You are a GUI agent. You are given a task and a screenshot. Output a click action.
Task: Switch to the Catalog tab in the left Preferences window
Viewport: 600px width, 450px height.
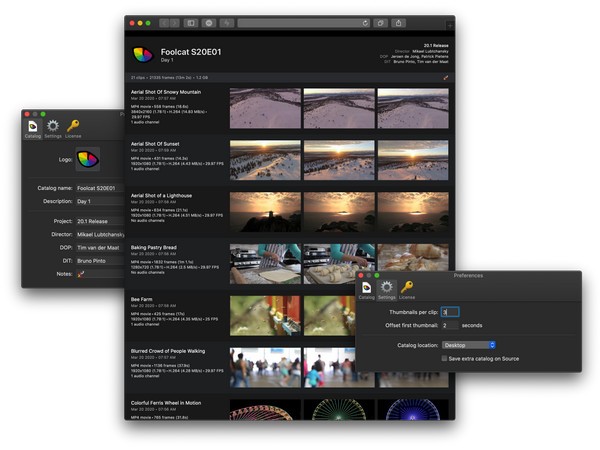33,128
